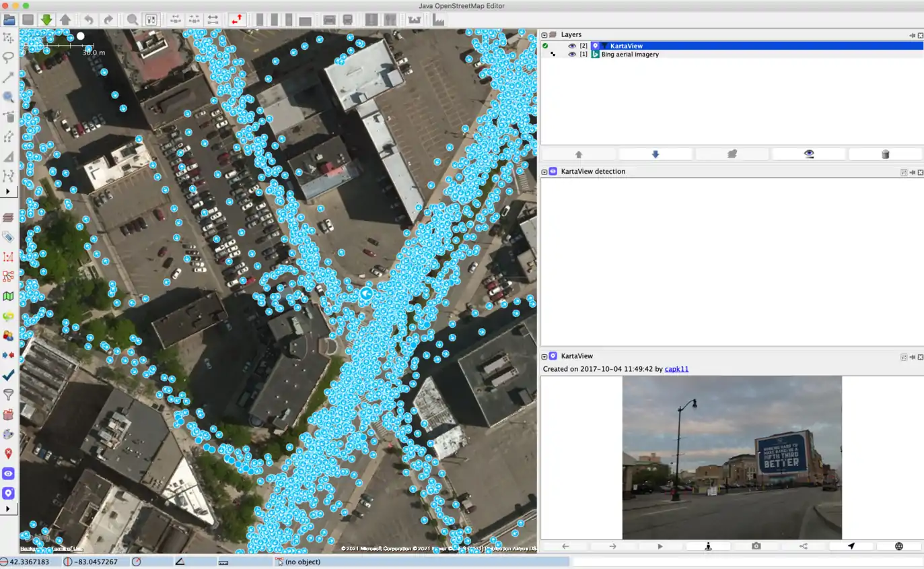This screenshot has width=924, height=569.
Task: Click the globe icon below the photo
Action: [898, 546]
